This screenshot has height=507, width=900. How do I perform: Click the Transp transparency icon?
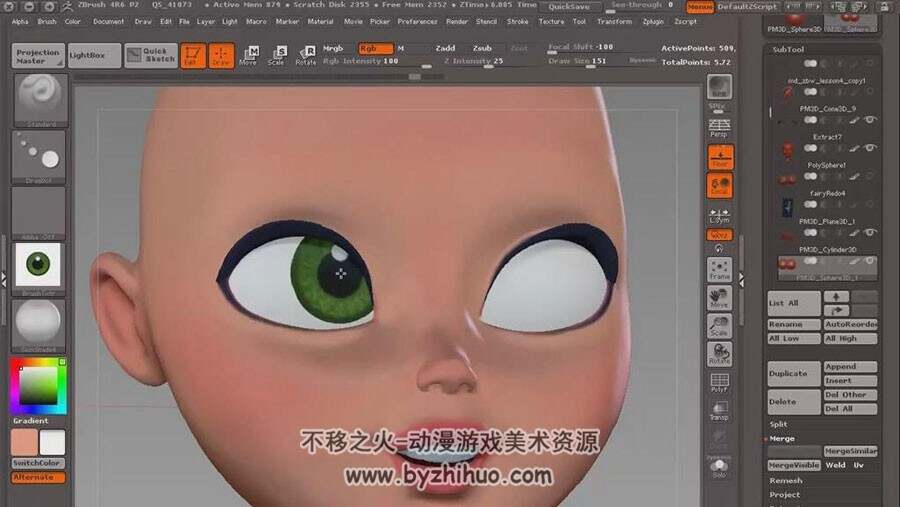[x=719, y=411]
